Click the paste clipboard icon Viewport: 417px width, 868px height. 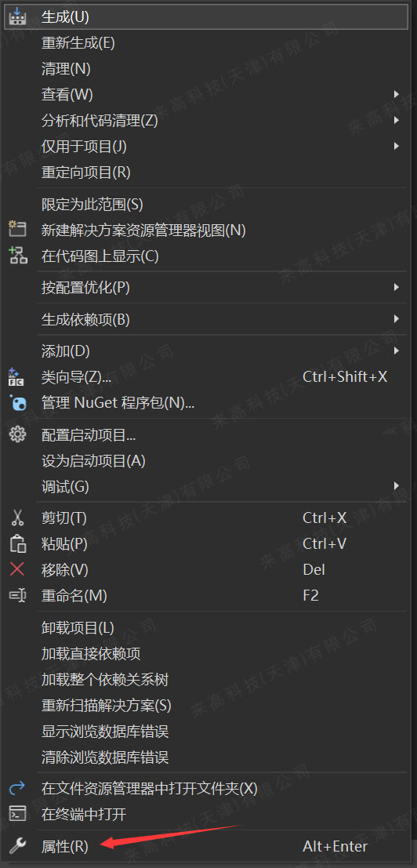[x=18, y=543]
